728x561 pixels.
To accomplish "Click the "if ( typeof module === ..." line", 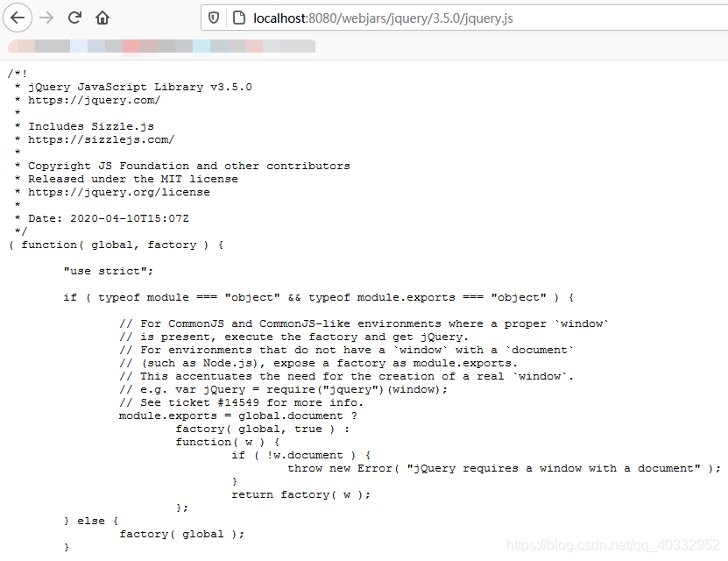I will click(x=319, y=297).
